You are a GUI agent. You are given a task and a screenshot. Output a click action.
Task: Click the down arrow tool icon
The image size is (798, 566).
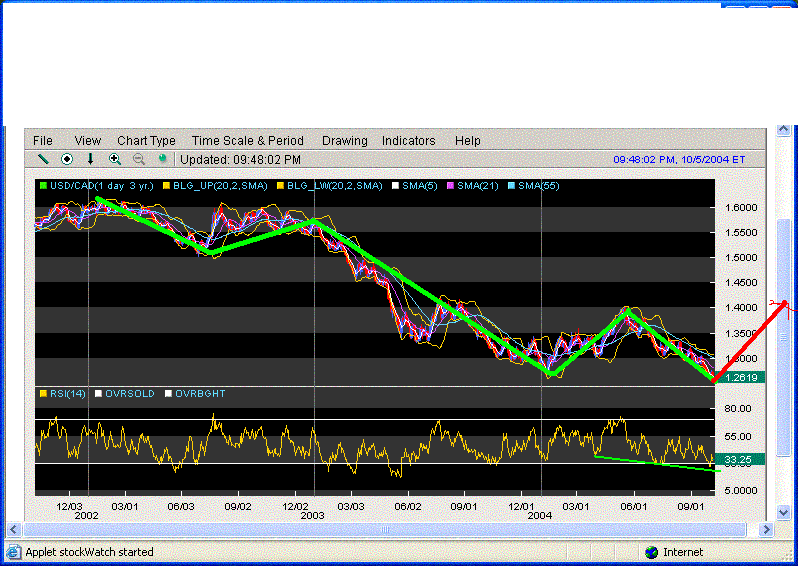point(90,159)
